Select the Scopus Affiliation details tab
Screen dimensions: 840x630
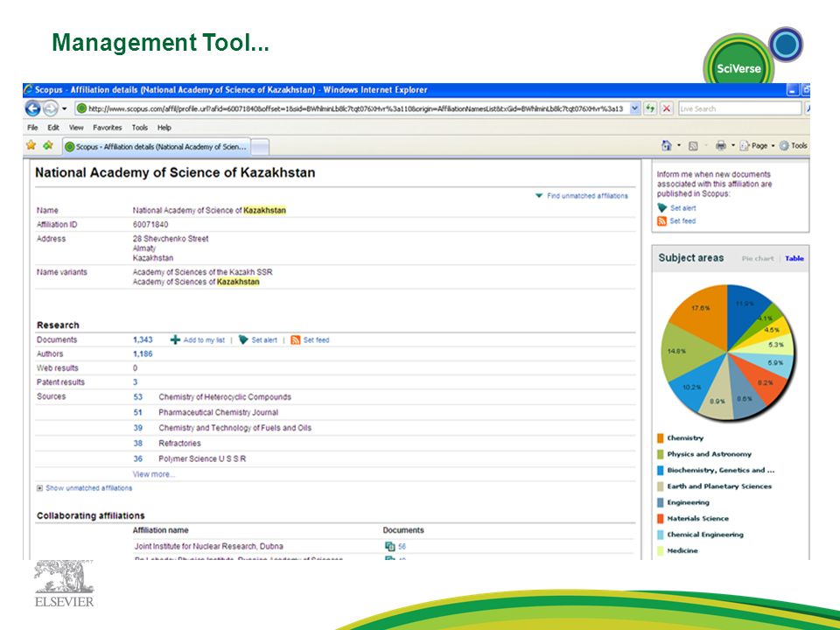(156, 146)
